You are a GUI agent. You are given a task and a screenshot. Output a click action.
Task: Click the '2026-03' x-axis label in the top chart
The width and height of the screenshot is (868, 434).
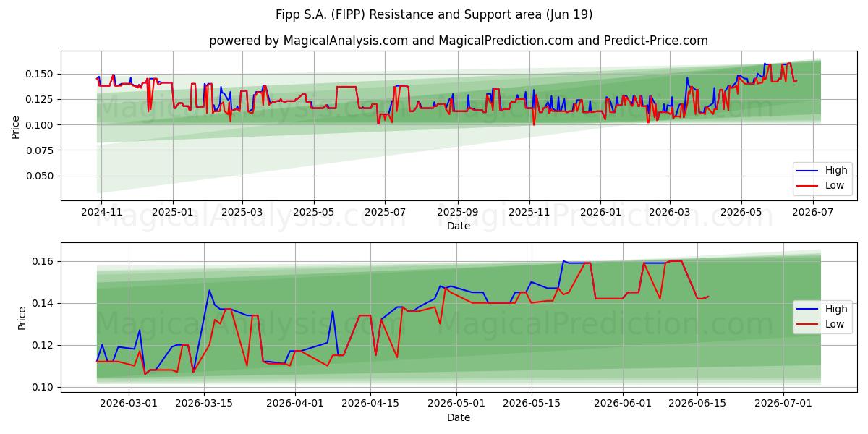pyautogui.click(x=670, y=212)
